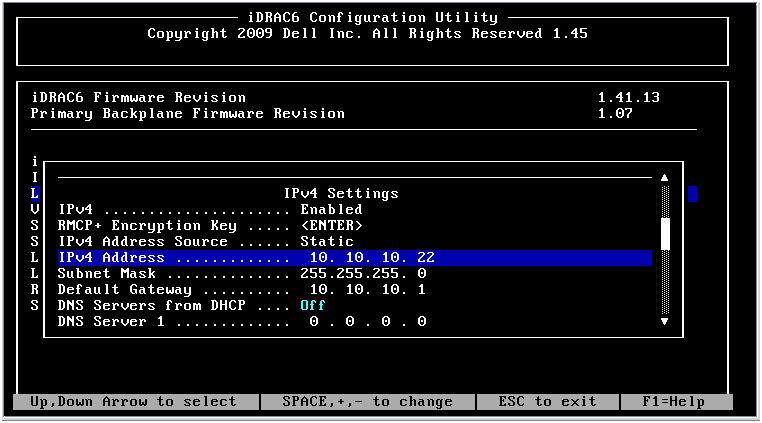Click the Default Gateway label
The width and height of the screenshot is (762, 423).
point(125,290)
